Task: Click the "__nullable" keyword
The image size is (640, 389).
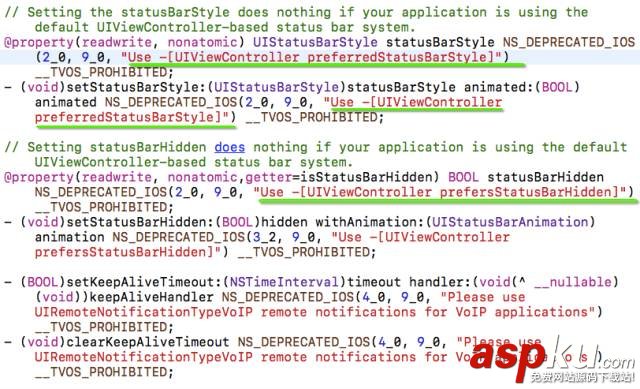Action: click(x=572, y=282)
